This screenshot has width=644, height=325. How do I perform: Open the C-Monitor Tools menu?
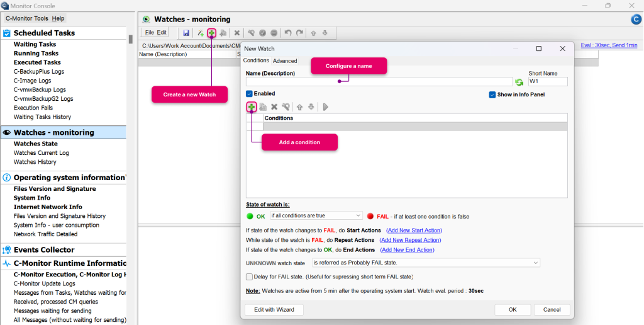coord(26,18)
